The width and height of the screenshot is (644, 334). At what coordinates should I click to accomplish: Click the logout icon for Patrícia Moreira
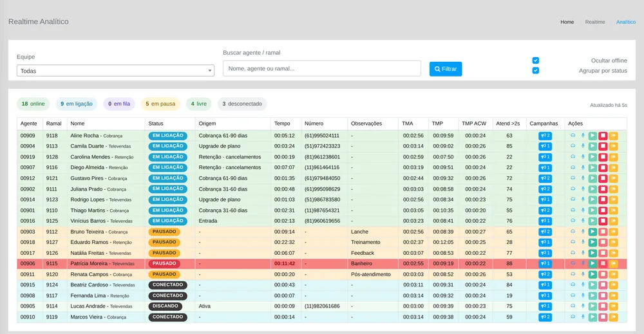pos(613,263)
